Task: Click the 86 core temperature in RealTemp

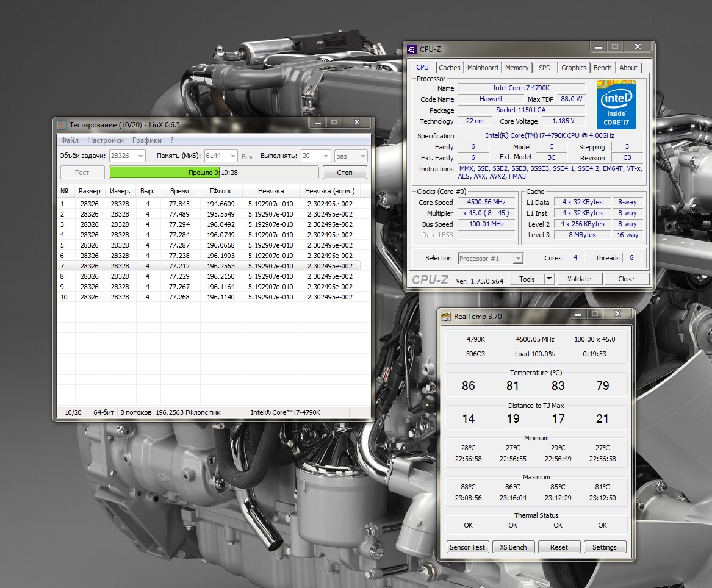Action: (x=468, y=385)
